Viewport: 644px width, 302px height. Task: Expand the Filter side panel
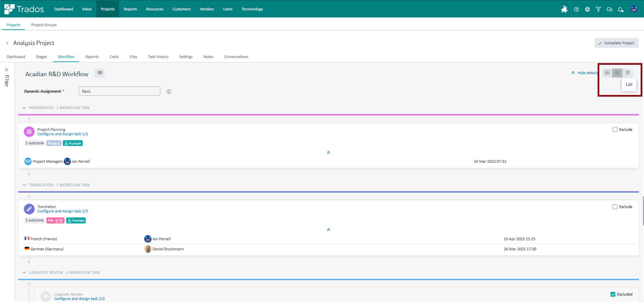click(6, 70)
